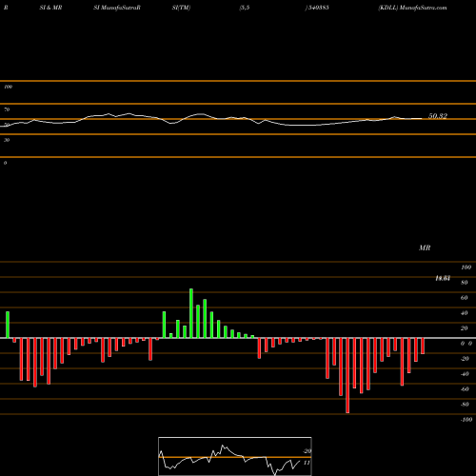Click the MR axis label 100
476x476 pixels.
[x=466, y=268]
